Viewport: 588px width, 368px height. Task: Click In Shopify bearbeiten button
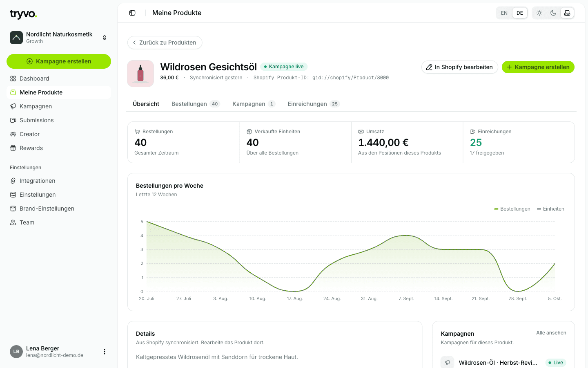[x=459, y=67]
